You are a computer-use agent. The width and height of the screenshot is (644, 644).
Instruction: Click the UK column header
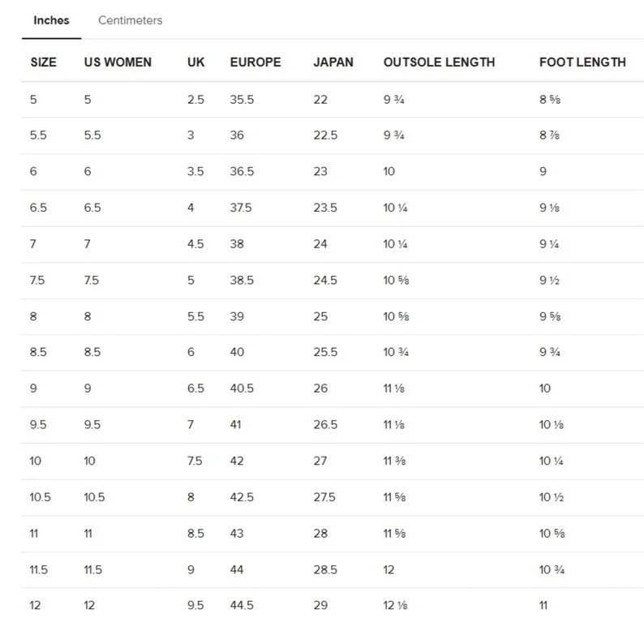[x=196, y=62]
